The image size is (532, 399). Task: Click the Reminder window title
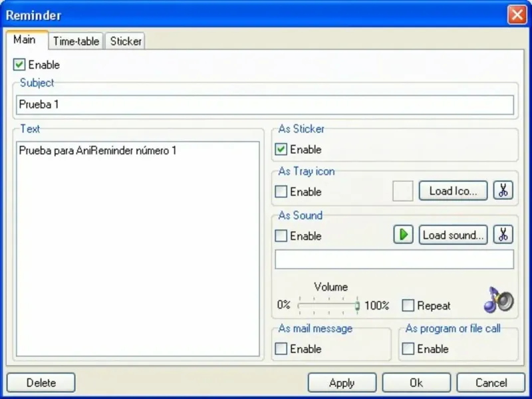pos(34,15)
